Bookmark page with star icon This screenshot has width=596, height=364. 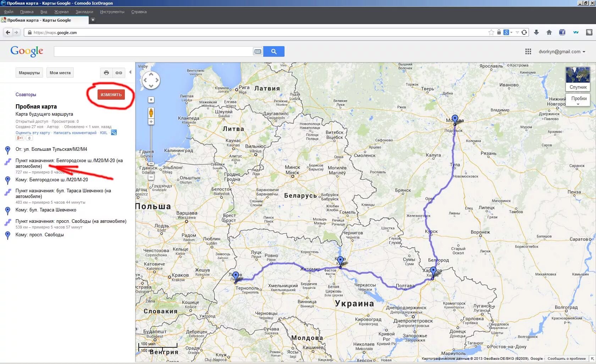click(491, 32)
